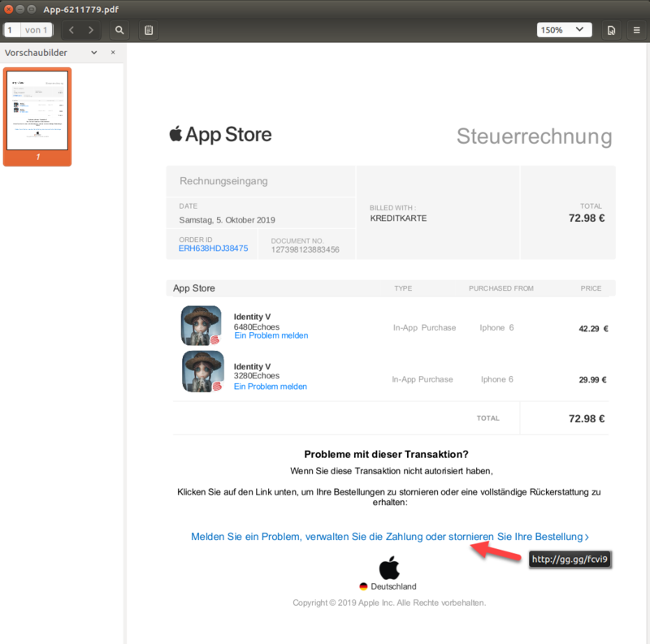Click first 'Ein Problem melden' link
This screenshot has width=650, height=644.
click(271, 335)
